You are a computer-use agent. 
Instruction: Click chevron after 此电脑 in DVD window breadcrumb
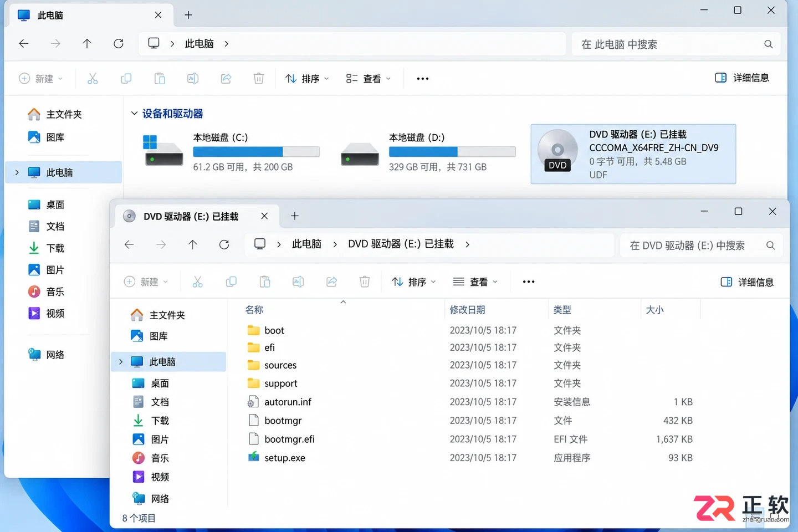[x=335, y=244]
